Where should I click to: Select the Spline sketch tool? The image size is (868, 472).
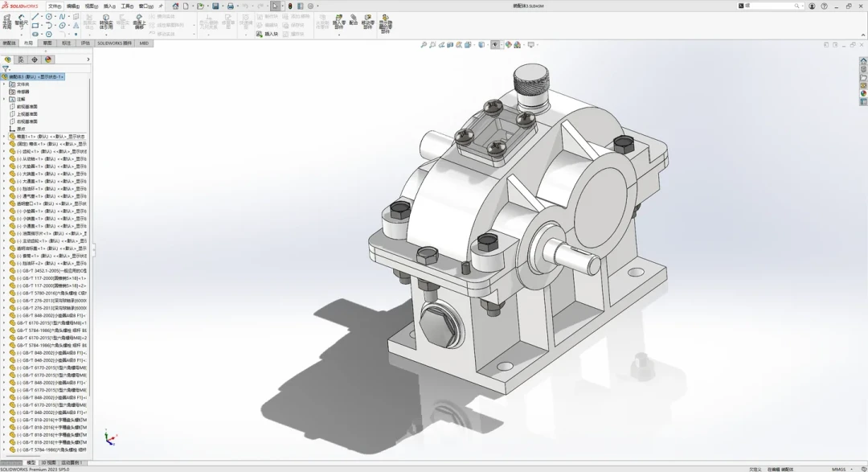point(62,17)
